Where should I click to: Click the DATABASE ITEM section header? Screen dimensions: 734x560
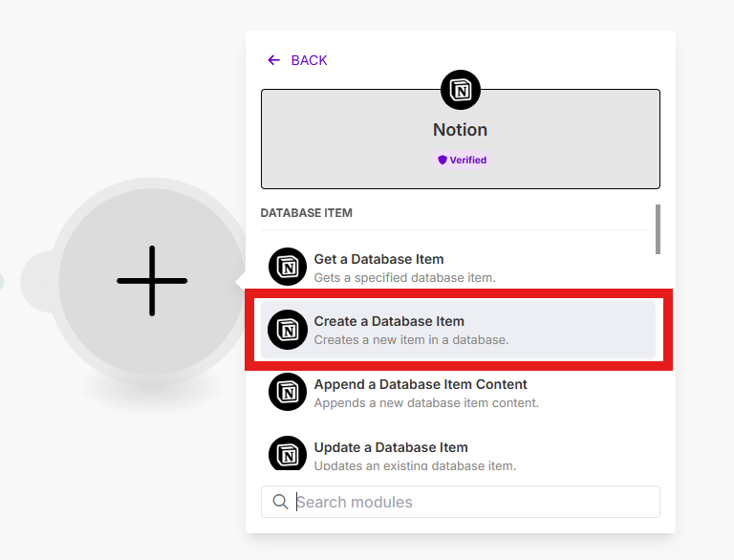pyautogui.click(x=306, y=213)
